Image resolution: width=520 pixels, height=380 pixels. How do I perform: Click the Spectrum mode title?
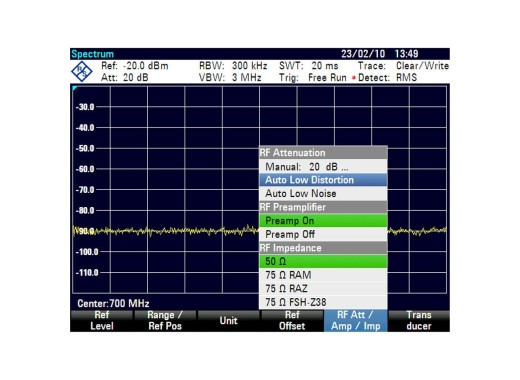(92, 54)
